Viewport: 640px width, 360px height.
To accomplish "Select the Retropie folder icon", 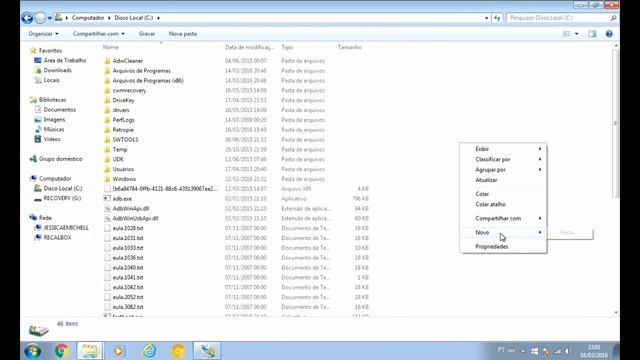I will pyautogui.click(x=107, y=130).
